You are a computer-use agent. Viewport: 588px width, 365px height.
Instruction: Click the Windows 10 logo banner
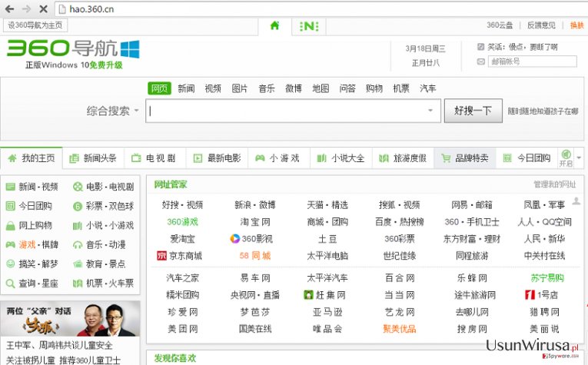(x=130, y=49)
